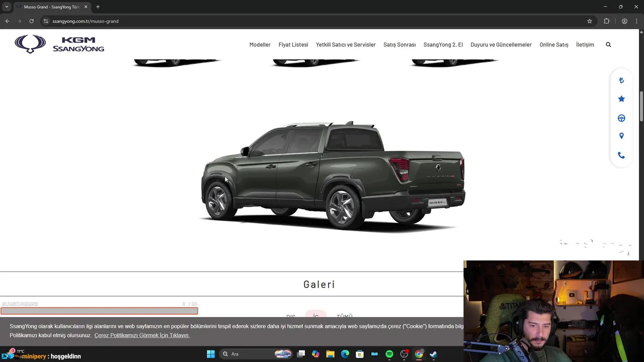Viewport: 644px width, 362px height.
Task: Open Microsoft Edge from the taskbar
Action: click(x=345, y=354)
